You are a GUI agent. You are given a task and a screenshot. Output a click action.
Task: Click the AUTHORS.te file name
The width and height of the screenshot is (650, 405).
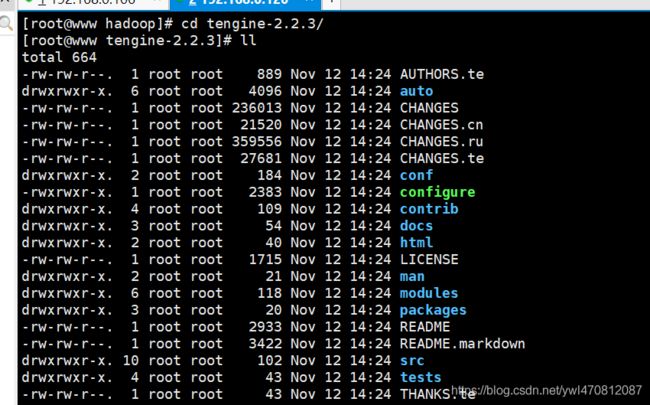pos(442,74)
